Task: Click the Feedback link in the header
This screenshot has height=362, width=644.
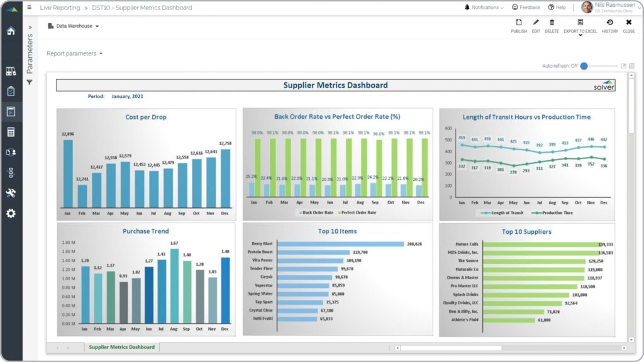Action: click(525, 7)
